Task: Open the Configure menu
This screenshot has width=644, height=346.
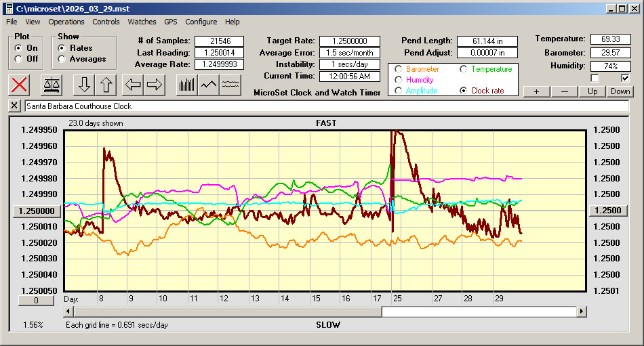Action: point(201,22)
